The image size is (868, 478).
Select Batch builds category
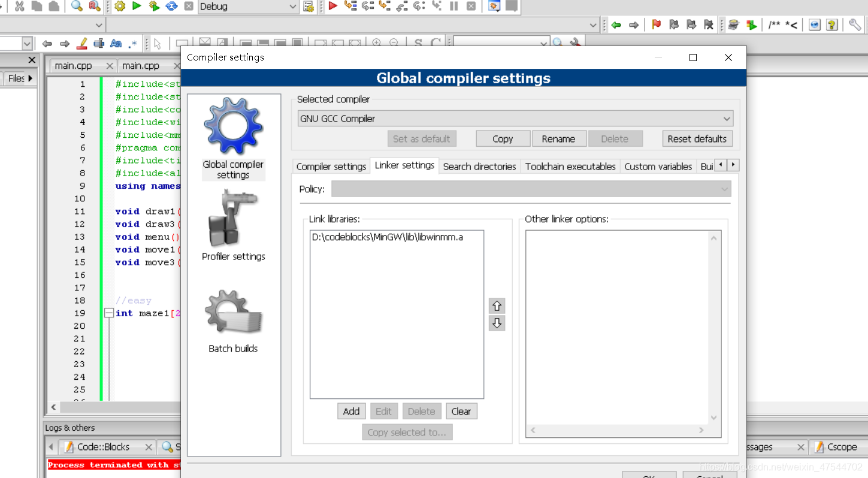click(233, 321)
